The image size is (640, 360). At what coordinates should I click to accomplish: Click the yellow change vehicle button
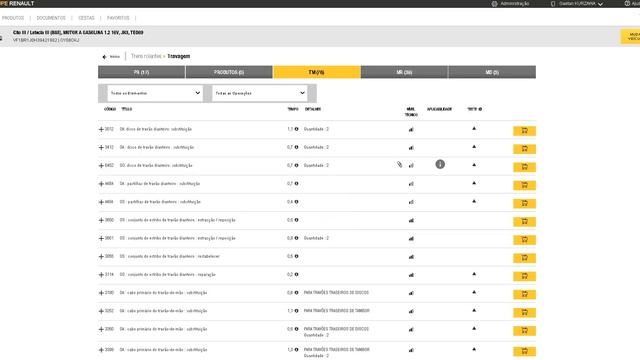[x=630, y=36]
